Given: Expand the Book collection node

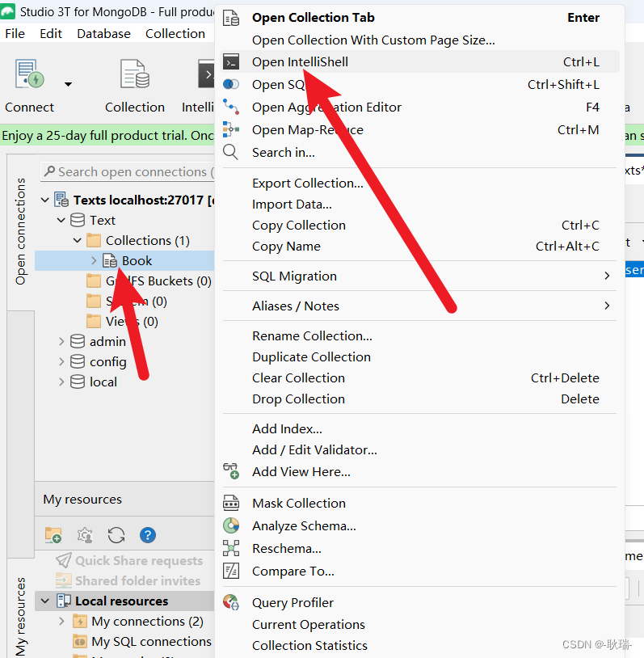Looking at the screenshot, I should [94, 260].
